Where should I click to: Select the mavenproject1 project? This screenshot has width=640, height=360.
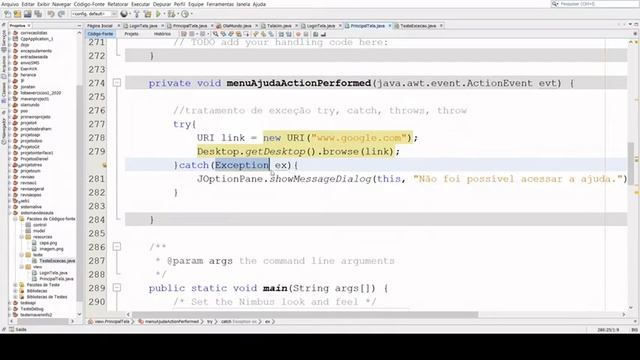click(x=35, y=99)
